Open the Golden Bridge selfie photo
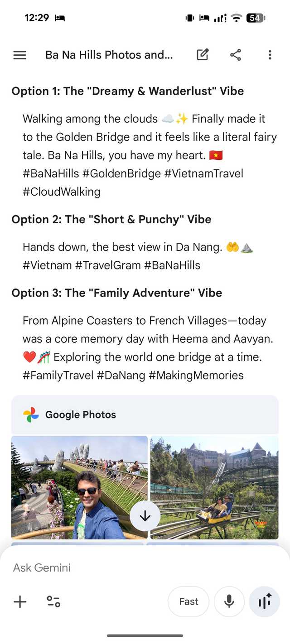 (x=68, y=487)
